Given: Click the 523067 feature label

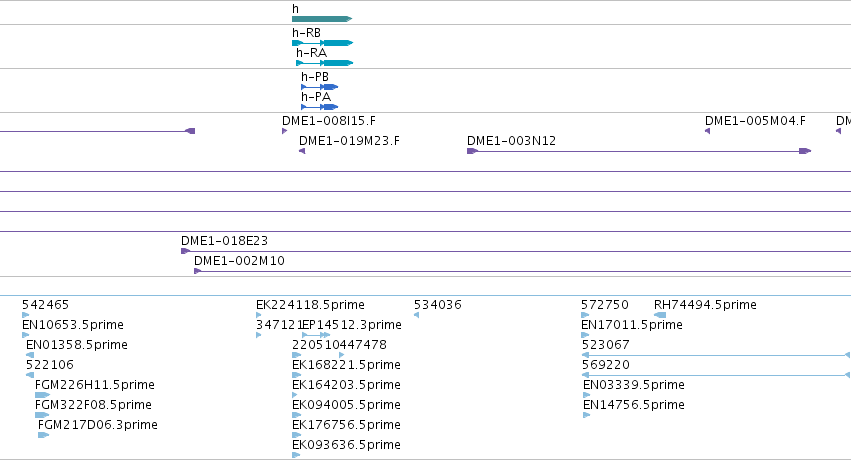Looking at the screenshot, I should click(606, 344).
